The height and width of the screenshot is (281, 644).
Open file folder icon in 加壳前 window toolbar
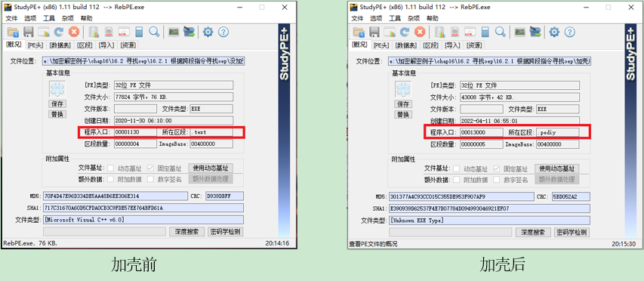(13, 32)
